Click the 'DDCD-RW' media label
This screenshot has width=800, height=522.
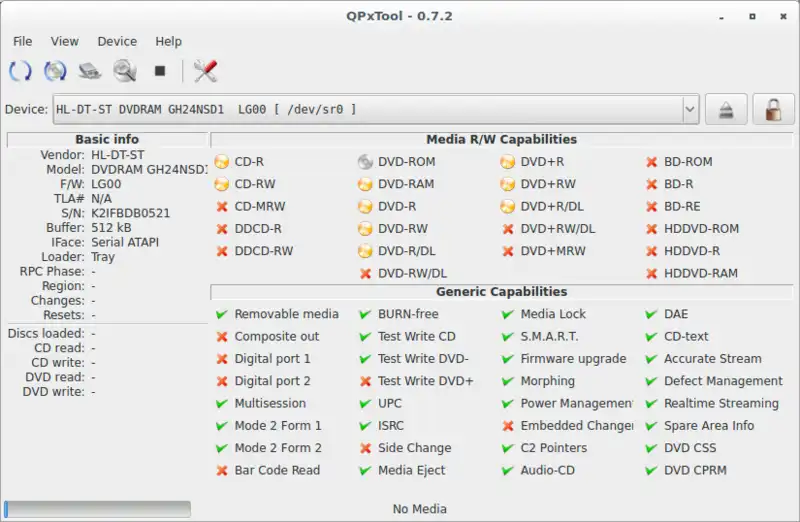coord(264,251)
